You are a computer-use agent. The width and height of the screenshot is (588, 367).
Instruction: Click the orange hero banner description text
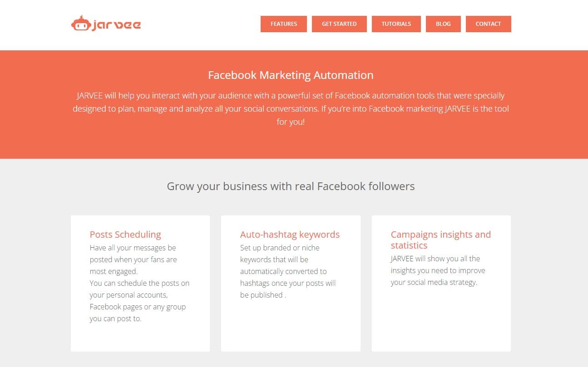point(291,108)
